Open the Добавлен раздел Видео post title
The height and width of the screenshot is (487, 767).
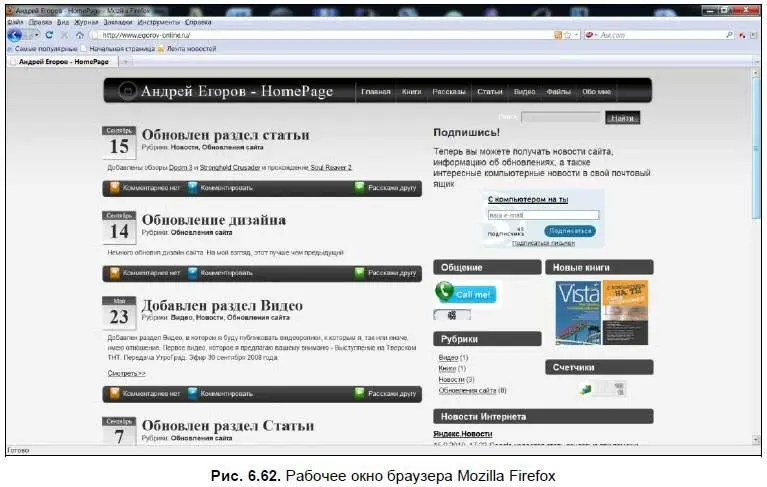coord(222,306)
